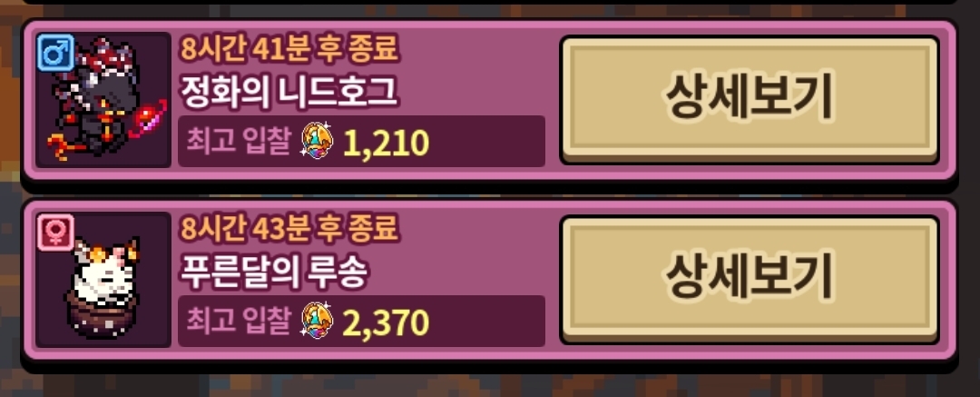Open 상세보기 for 정화의 니드호그
980x397 pixels.
click(750, 100)
